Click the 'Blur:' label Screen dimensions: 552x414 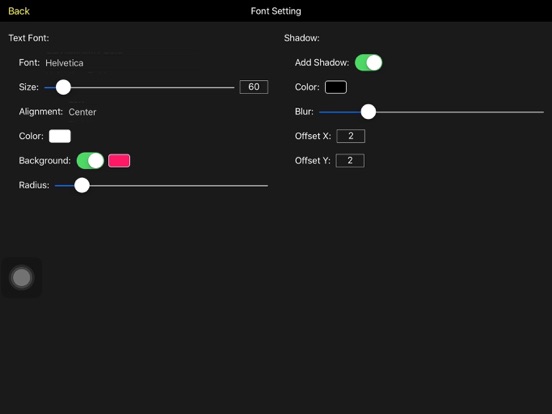point(304,112)
